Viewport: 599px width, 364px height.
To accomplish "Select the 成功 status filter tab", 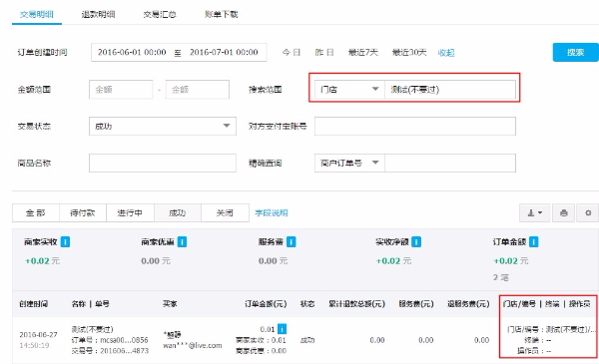I will [x=178, y=212].
